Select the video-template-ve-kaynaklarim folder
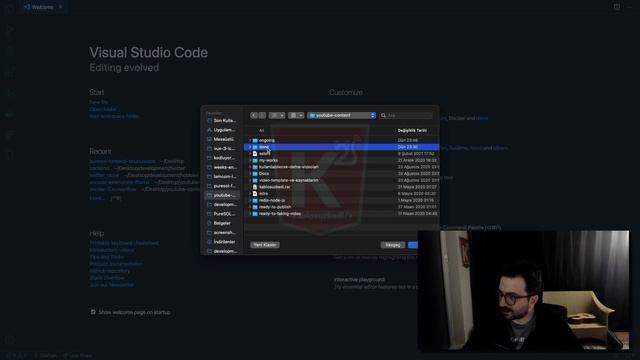Viewport: 640px width, 360px height. pos(342,180)
